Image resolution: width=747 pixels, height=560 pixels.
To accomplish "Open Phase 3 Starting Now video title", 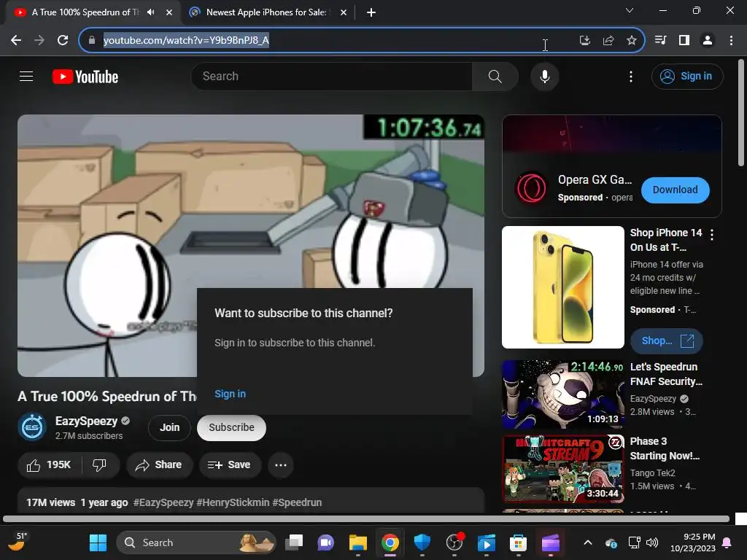I will 665,448.
